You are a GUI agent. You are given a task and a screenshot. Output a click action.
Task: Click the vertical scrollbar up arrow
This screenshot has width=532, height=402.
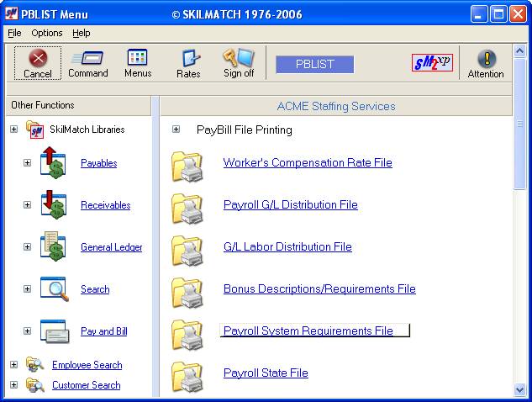[519, 51]
